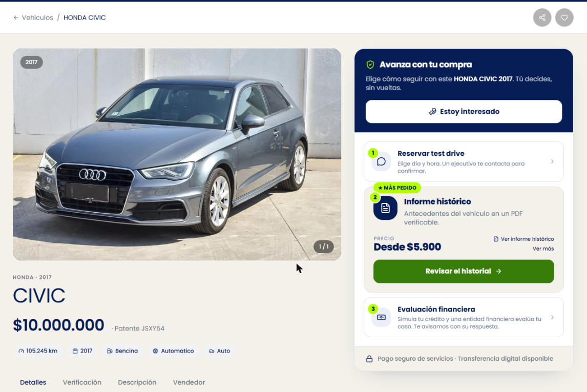Click the document icon of Informe histórico

385,208
